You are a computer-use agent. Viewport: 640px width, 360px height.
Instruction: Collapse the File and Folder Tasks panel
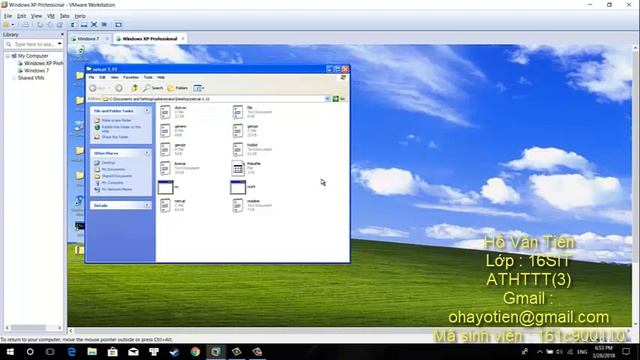147,111
